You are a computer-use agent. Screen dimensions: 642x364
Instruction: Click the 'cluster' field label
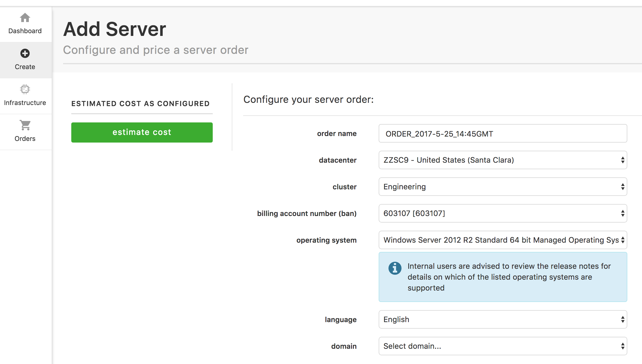344,187
